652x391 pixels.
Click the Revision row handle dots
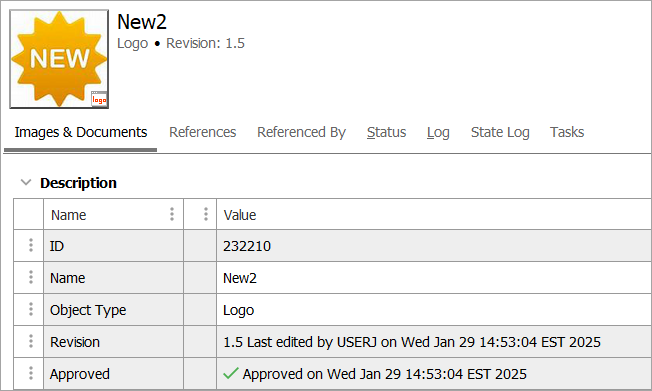[31, 341]
